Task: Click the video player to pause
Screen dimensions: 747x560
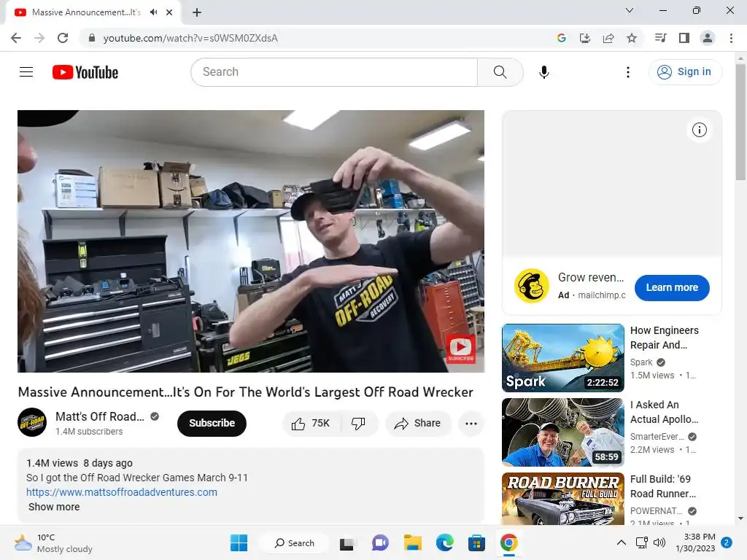Action: coord(251,241)
